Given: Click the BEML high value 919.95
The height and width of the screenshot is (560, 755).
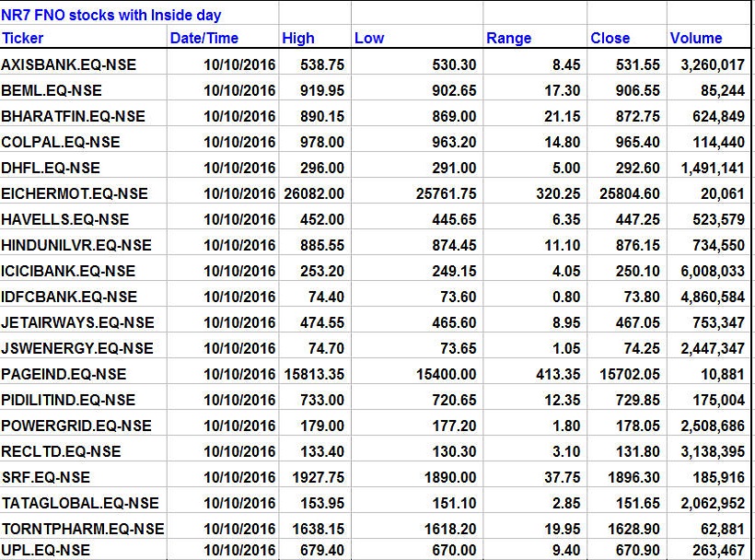Looking at the screenshot, I should [321, 90].
